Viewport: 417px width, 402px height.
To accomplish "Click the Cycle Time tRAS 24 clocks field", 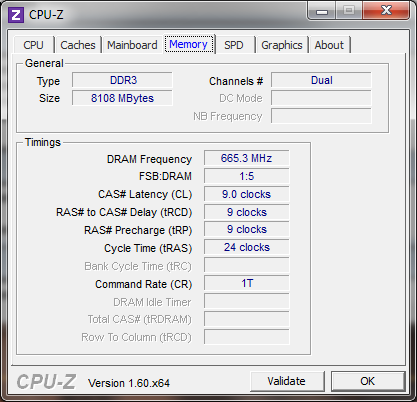I will 247,247.
